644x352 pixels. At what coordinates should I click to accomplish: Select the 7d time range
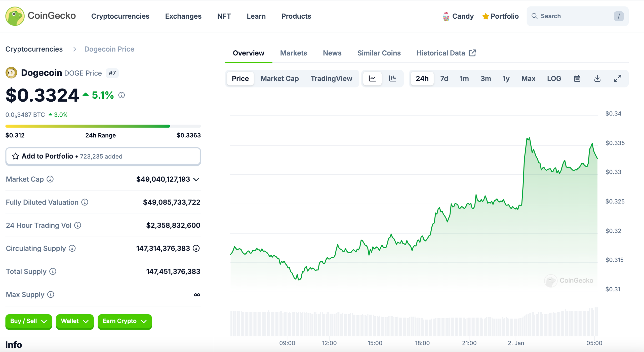click(x=444, y=79)
